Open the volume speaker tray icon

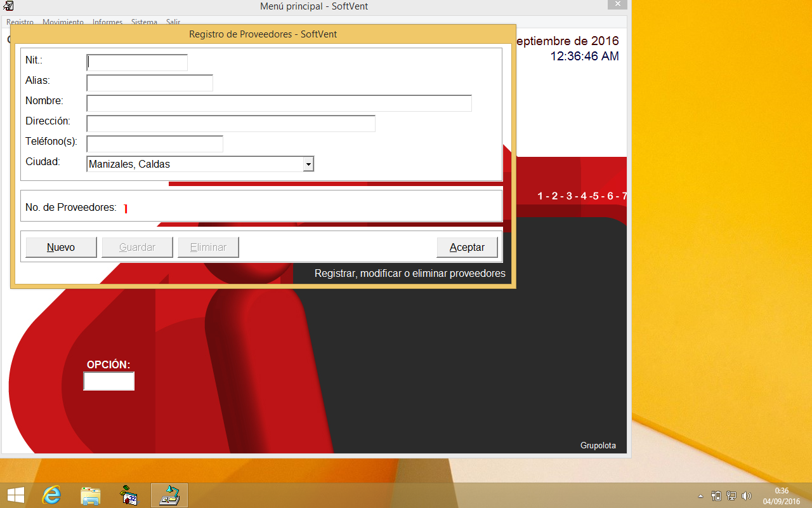click(746, 496)
